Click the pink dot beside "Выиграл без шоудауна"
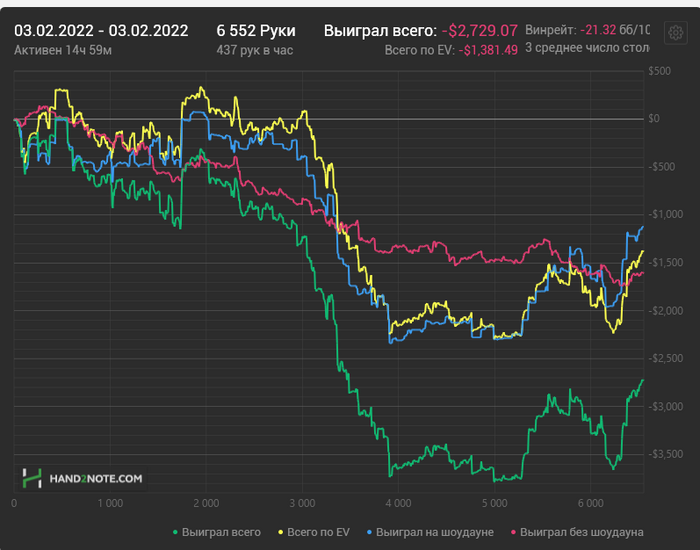The width and height of the screenshot is (700, 550). click(x=514, y=533)
